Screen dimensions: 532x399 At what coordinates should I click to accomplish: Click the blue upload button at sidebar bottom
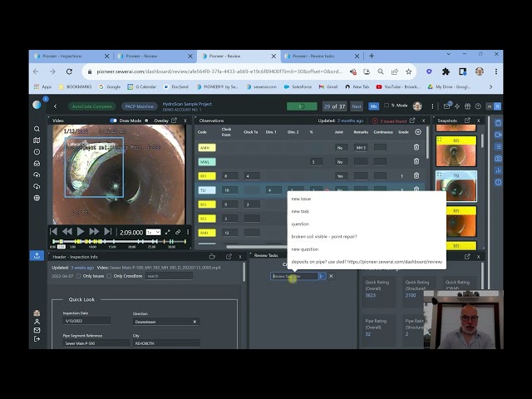pos(37,255)
